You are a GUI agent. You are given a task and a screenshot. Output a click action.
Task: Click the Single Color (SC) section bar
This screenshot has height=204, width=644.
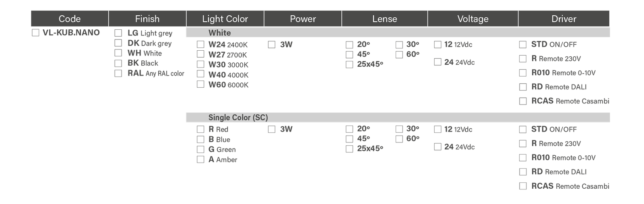[x=398, y=117]
